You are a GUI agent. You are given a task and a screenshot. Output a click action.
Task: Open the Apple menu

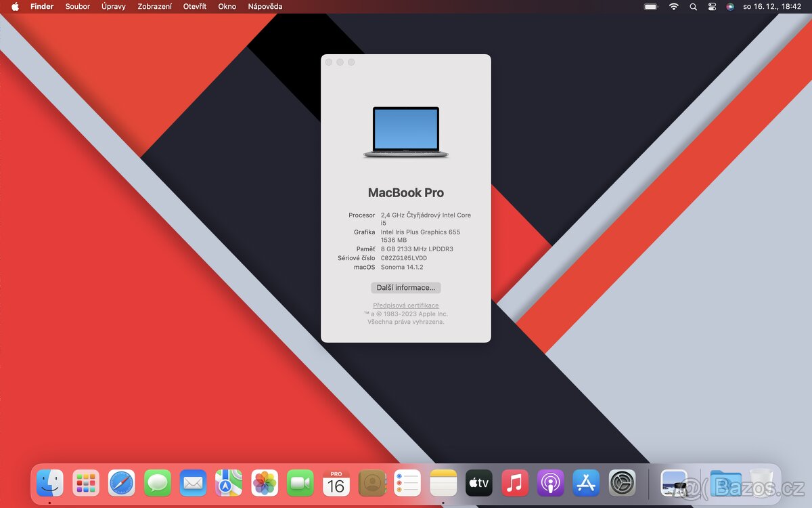15,7
